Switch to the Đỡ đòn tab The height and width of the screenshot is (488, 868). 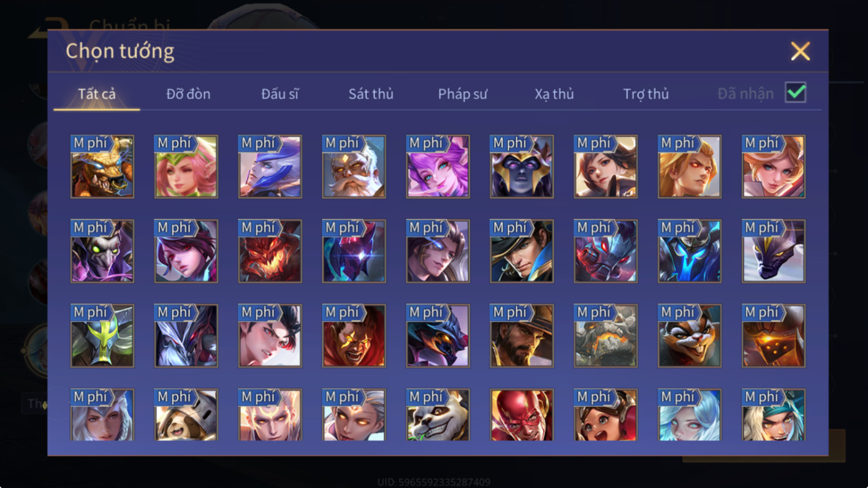click(x=188, y=94)
